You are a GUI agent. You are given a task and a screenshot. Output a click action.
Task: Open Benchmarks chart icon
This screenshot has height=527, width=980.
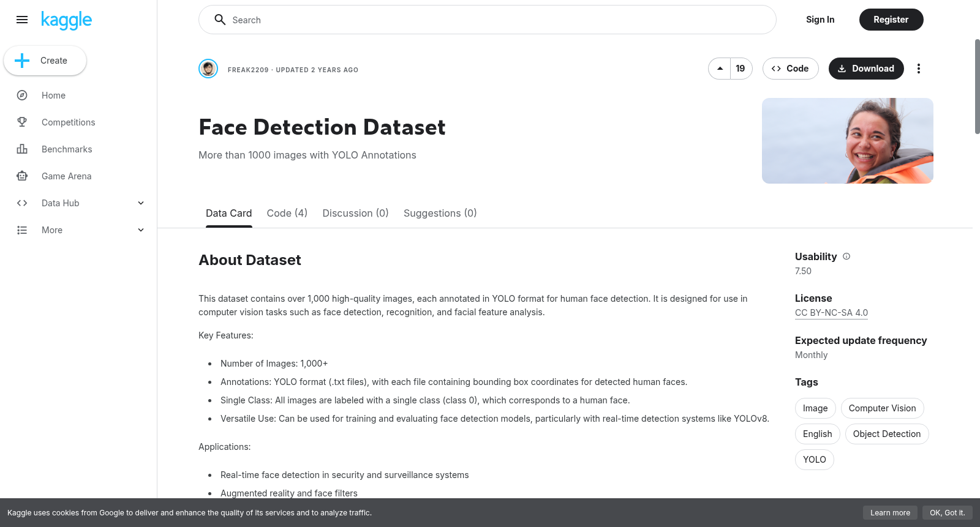(22, 149)
